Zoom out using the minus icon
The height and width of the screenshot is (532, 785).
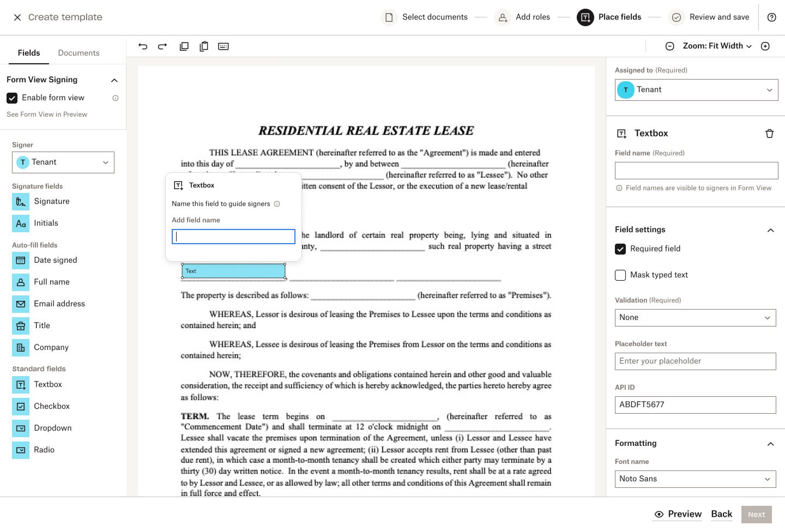pyautogui.click(x=669, y=46)
